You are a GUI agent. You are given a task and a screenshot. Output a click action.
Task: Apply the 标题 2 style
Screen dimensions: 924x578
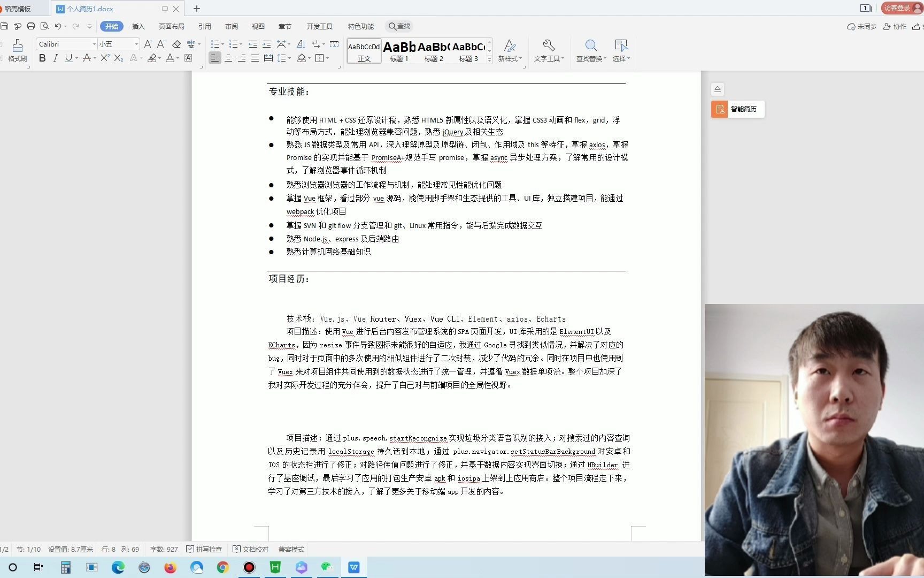click(434, 51)
